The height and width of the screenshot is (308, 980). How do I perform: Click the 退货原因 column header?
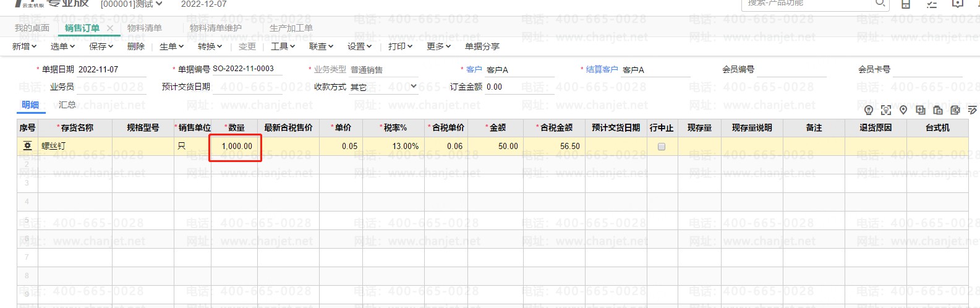(x=876, y=128)
